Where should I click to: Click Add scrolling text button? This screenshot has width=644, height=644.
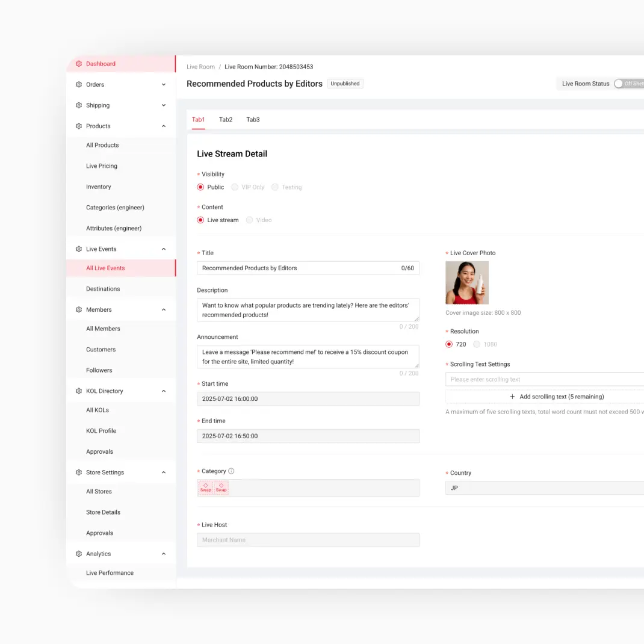point(557,396)
